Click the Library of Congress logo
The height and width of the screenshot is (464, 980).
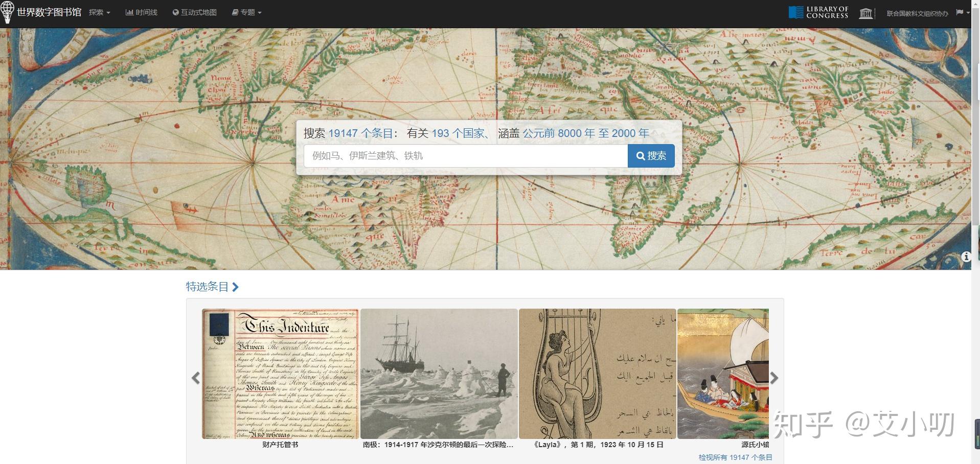818,12
